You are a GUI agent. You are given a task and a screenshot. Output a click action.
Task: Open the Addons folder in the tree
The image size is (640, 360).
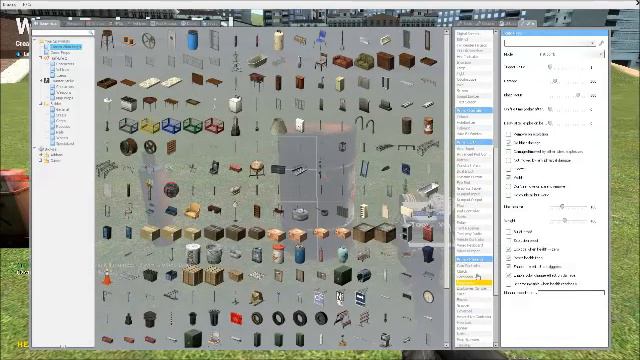56,155
